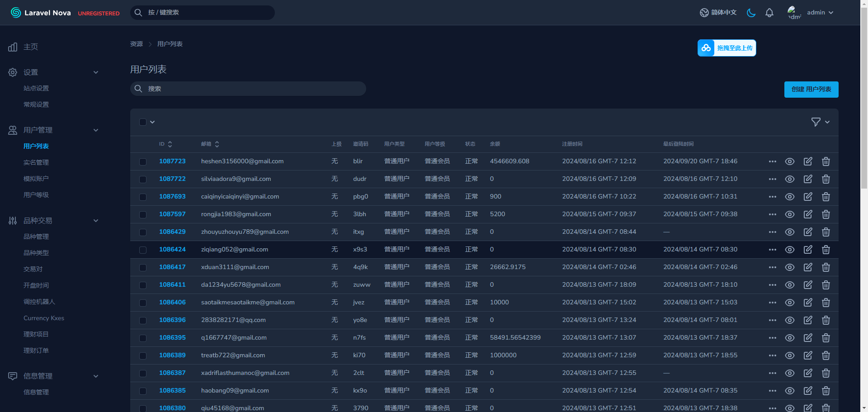Image resolution: width=868 pixels, height=412 pixels.
Task: Open user ID 1086395 link
Action: pos(172,338)
